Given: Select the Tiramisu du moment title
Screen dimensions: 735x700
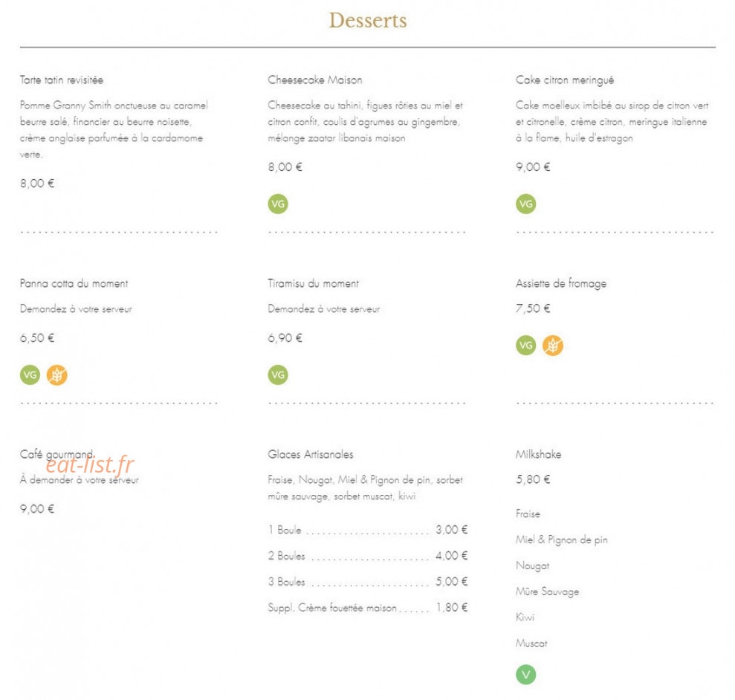Looking at the screenshot, I should [313, 284].
